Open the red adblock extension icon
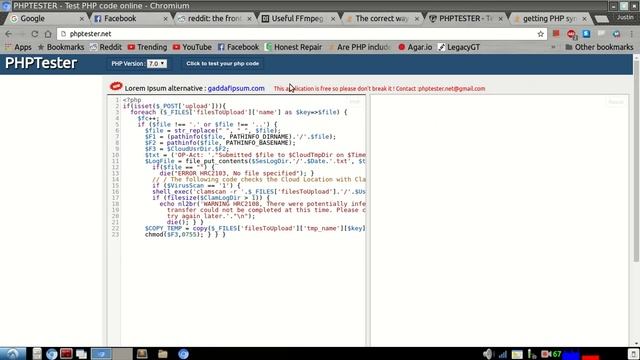Image resolution: width=640 pixels, height=360 pixels. pos(571,34)
